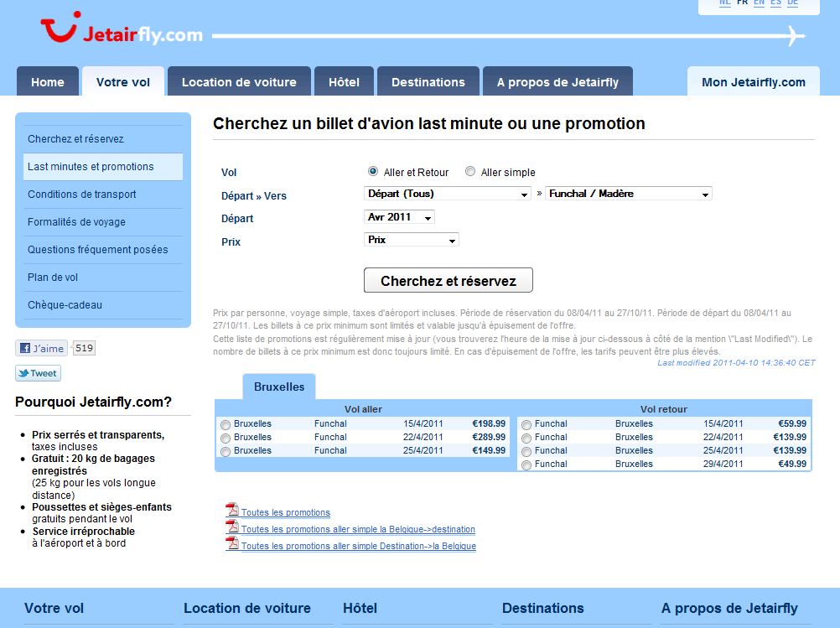Viewport: 840px width, 628px height.
Task: Click footer heading Hôtel
Action: [x=360, y=608]
